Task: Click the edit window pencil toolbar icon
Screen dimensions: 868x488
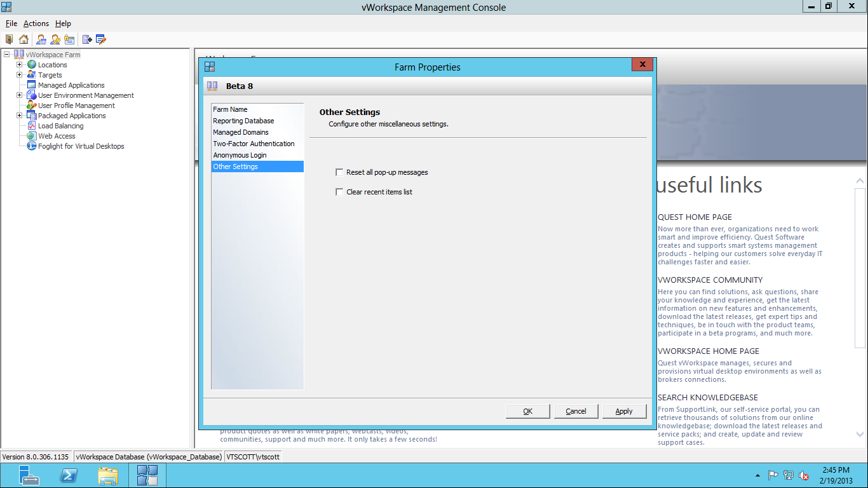Action: [101, 39]
